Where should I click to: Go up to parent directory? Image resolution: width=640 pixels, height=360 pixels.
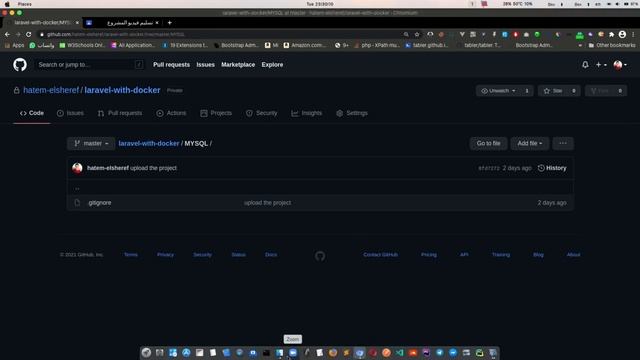pyautogui.click(x=77, y=189)
